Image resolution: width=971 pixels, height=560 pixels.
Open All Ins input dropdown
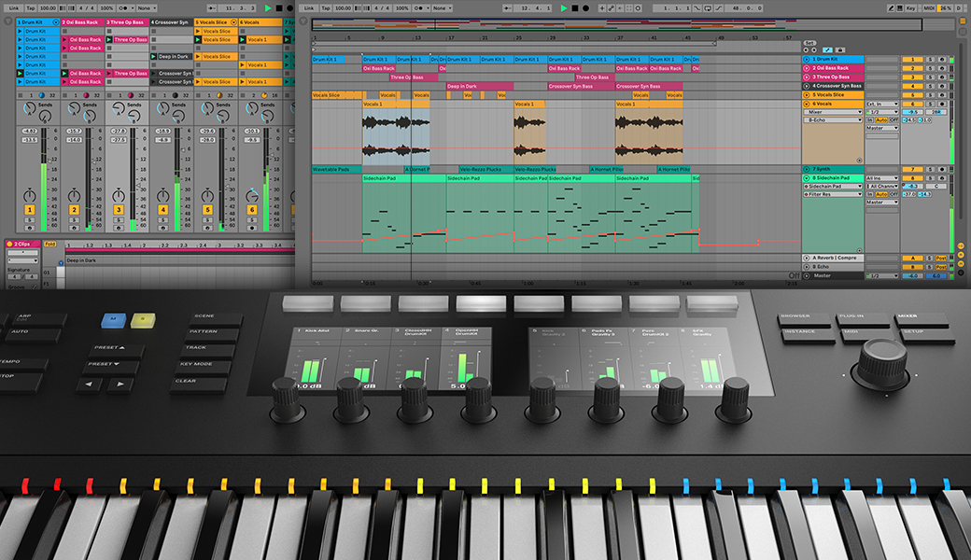881,178
